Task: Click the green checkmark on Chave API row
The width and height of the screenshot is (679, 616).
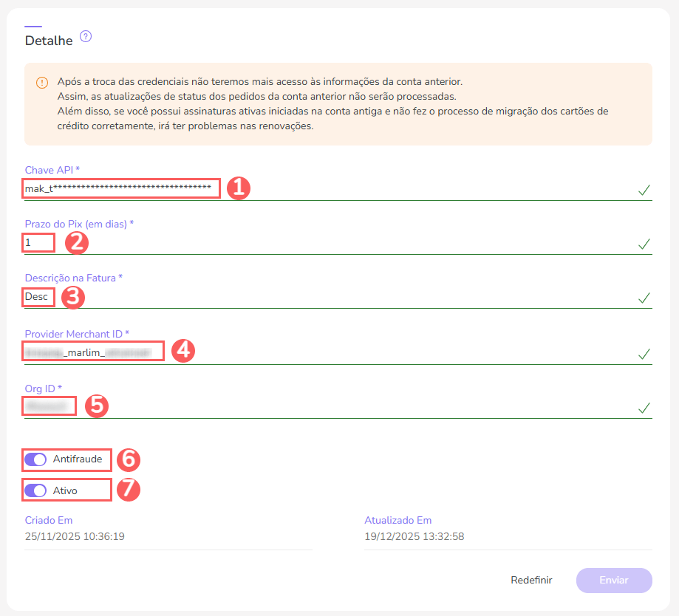Action: [644, 191]
